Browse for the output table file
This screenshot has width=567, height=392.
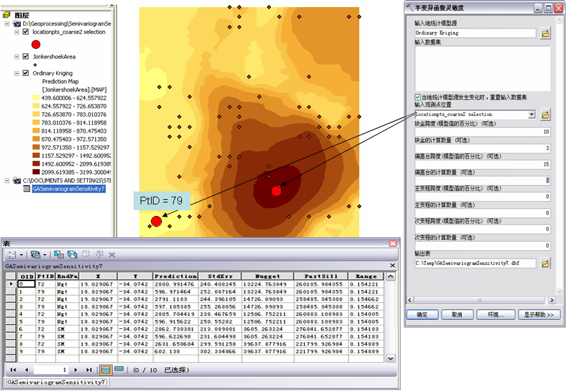coord(545,263)
